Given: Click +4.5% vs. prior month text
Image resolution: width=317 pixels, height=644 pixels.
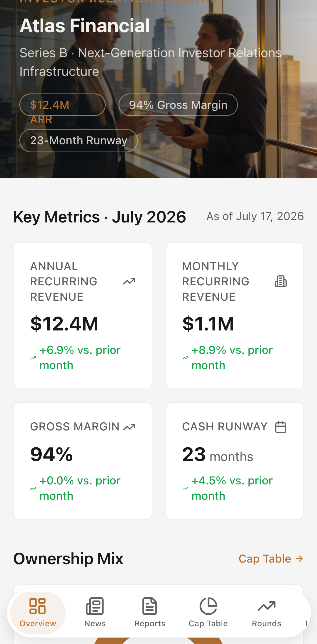Looking at the screenshot, I should point(232,488).
